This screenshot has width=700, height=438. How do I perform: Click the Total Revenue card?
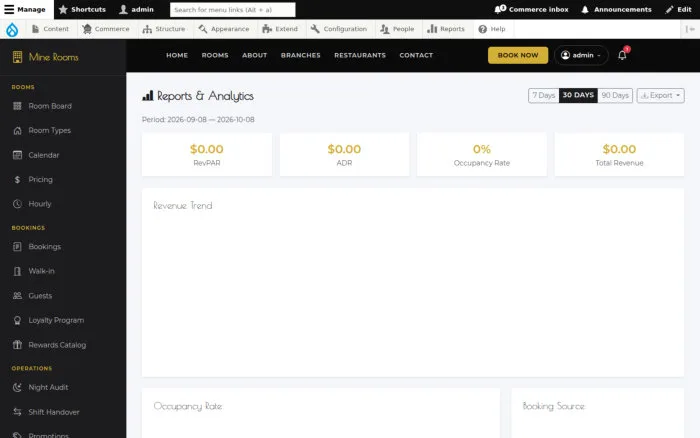pos(619,154)
